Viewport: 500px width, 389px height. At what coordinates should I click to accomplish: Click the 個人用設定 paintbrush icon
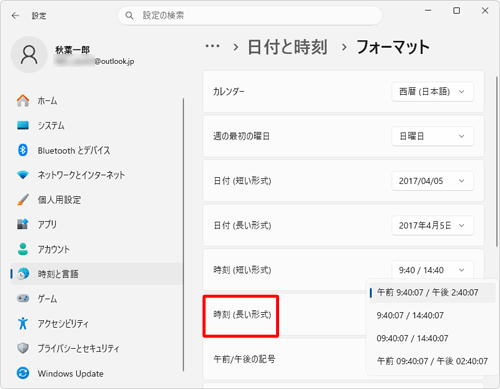[23, 200]
